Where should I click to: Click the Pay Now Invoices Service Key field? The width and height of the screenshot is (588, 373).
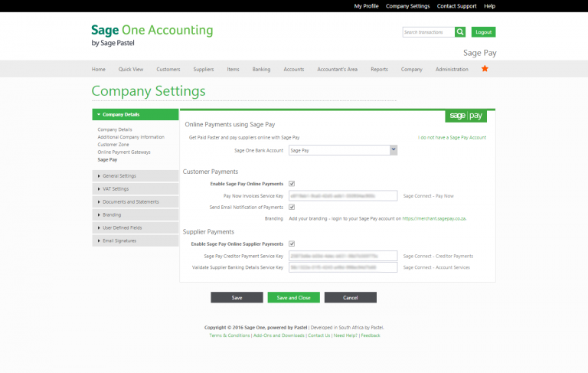pyautogui.click(x=343, y=195)
